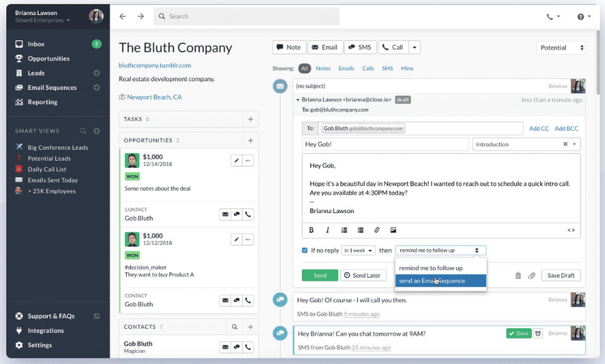Toggle HTML source view in editor
The image size is (605, 364).
point(571,230)
